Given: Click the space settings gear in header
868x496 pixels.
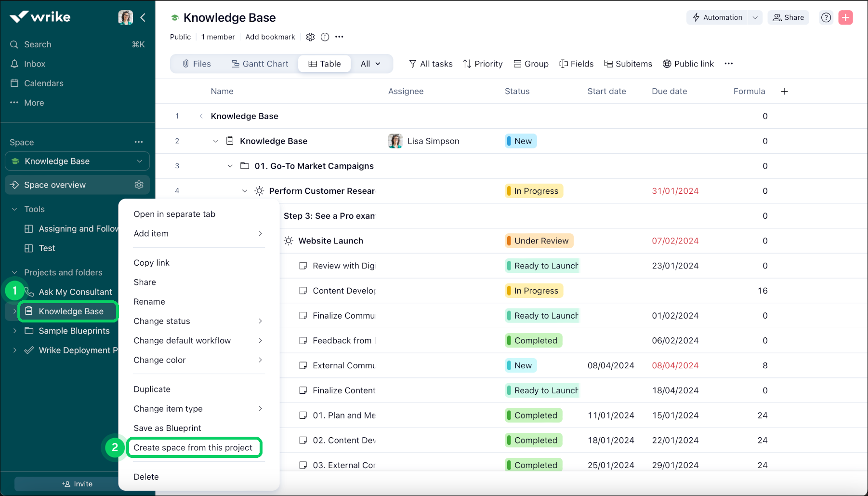Looking at the screenshot, I should tap(310, 37).
